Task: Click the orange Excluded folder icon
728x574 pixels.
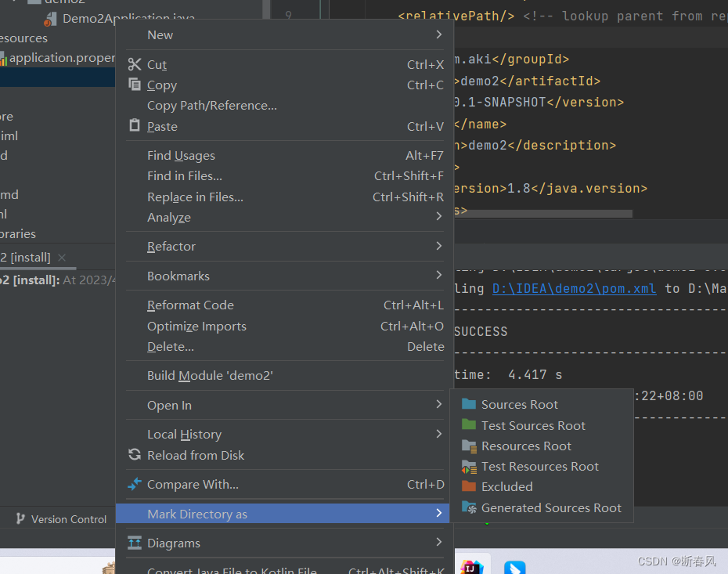Action: click(x=470, y=486)
